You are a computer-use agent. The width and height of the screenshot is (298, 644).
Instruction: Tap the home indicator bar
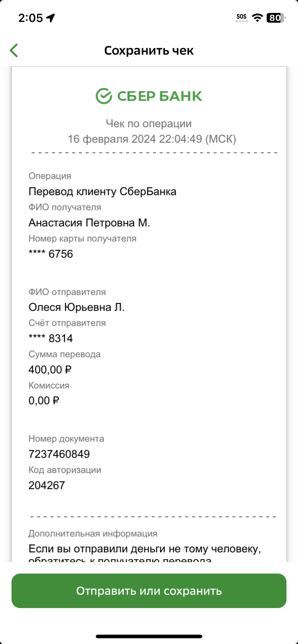point(149,636)
